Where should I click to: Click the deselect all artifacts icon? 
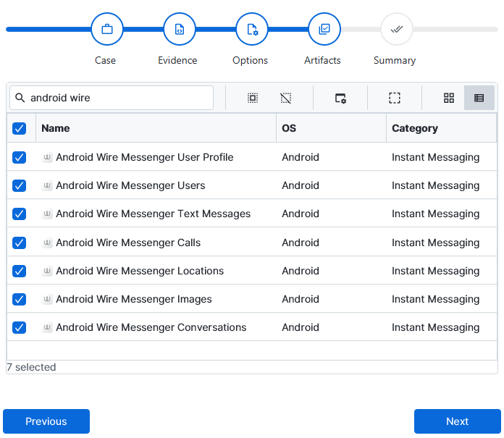pos(286,98)
